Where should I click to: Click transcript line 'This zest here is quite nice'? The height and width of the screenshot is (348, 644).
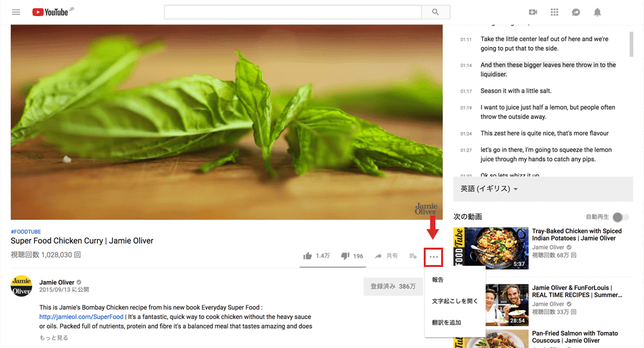(545, 133)
